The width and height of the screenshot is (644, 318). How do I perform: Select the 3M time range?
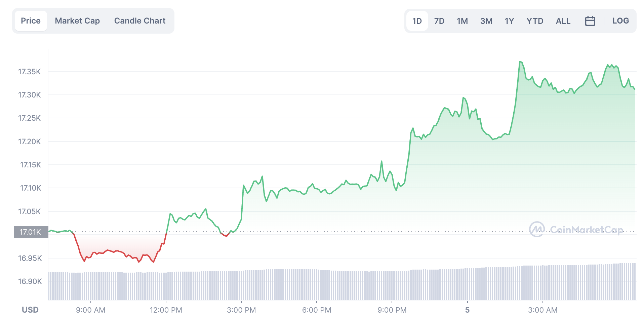click(486, 21)
